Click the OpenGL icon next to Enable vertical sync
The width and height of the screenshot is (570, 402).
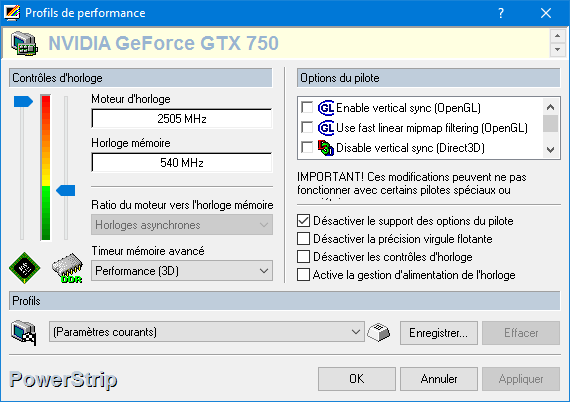point(326,108)
